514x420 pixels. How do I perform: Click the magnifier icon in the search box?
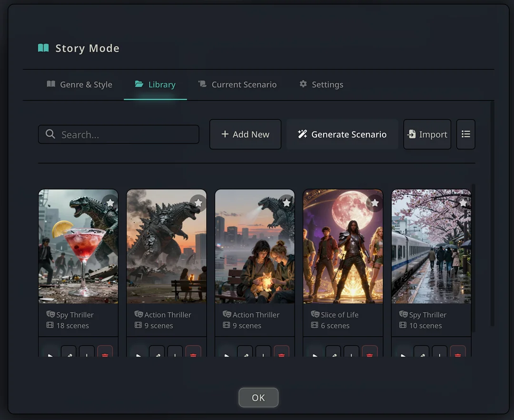[50, 134]
